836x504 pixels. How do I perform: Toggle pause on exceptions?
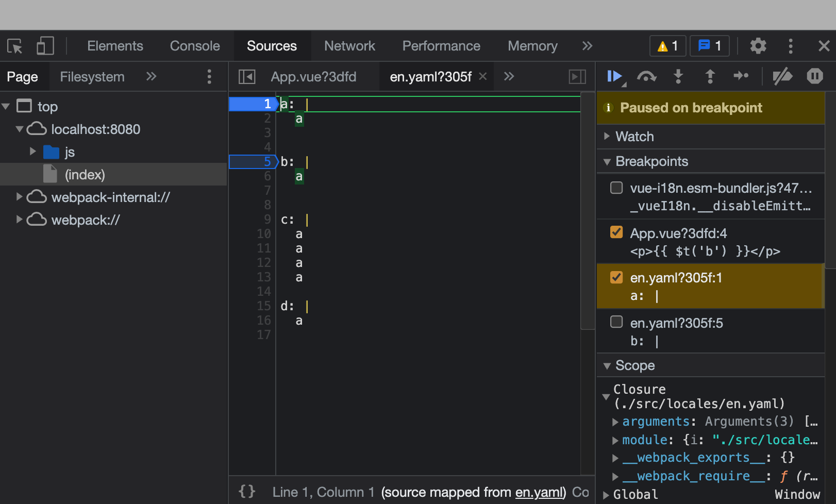point(814,76)
